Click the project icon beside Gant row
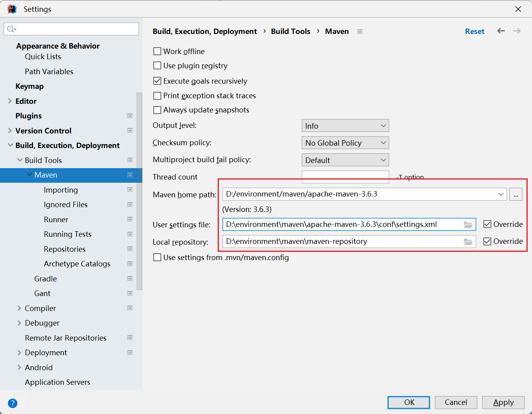The image size is (532, 414). click(130, 293)
